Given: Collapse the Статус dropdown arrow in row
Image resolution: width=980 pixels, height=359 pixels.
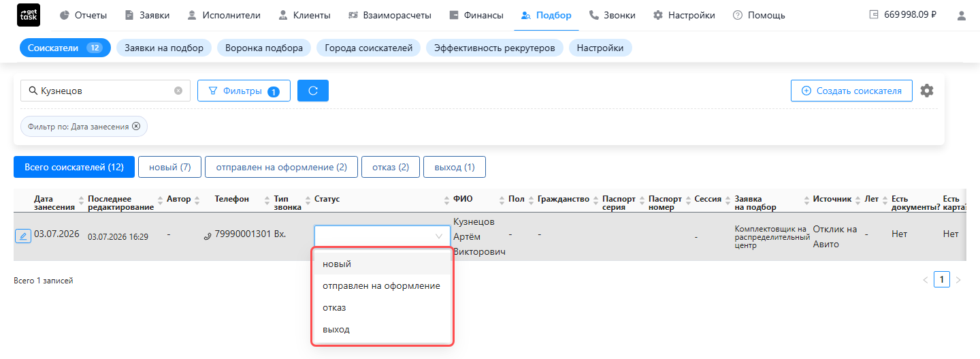Looking at the screenshot, I should pyautogui.click(x=439, y=236).
